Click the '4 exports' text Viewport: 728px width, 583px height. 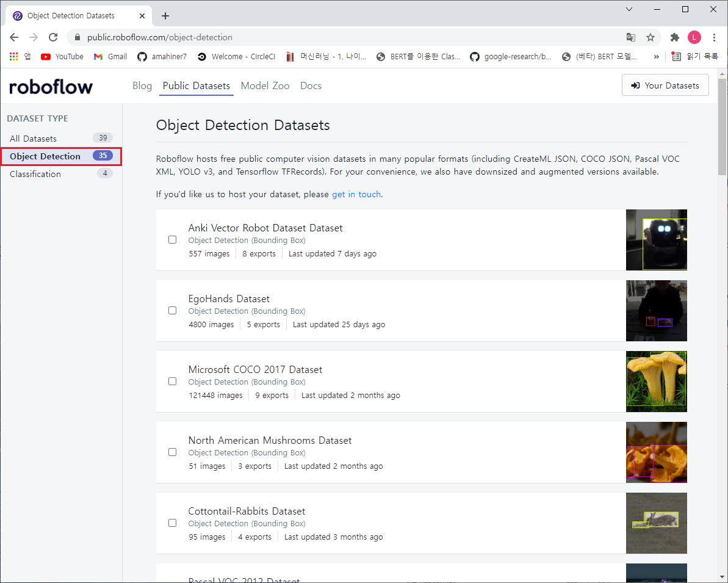pyautogui.click(x=254, y=537)
